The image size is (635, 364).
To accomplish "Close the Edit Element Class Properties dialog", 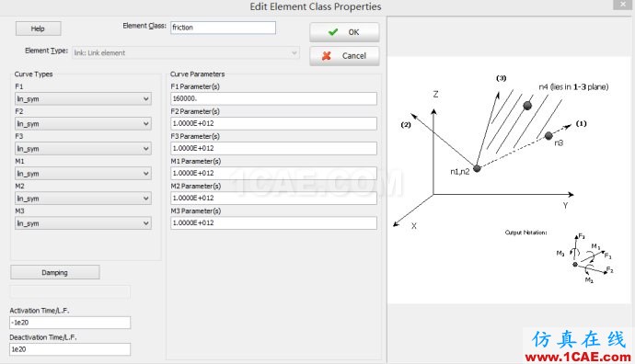I will click(x=623, y=5).
